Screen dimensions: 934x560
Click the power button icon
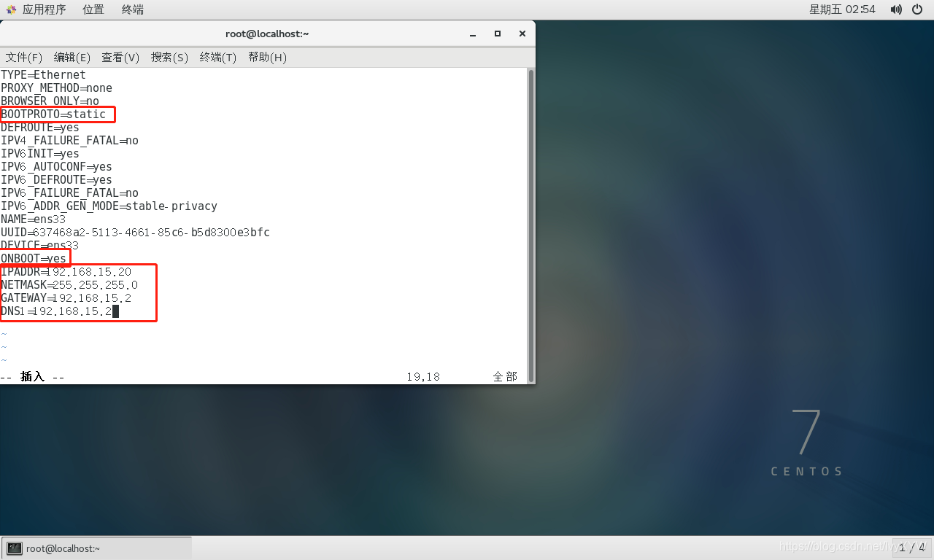click(918, 9)
